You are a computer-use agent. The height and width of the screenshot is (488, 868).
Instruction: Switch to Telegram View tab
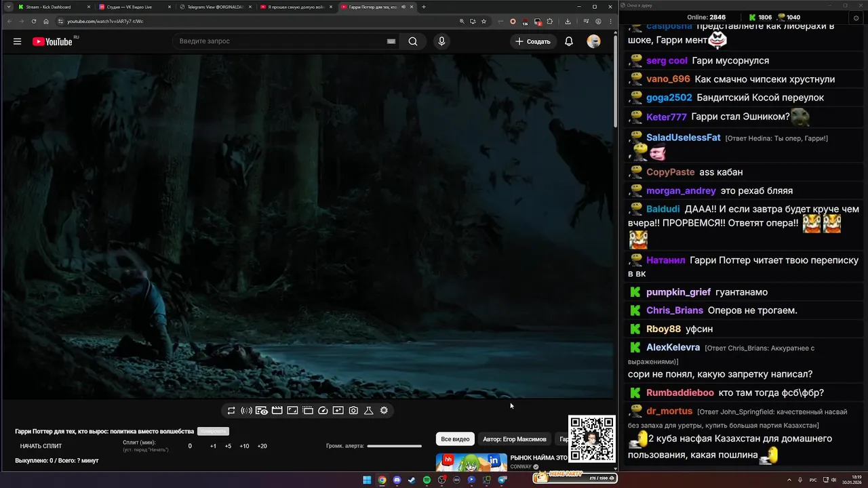click(215, 7)
